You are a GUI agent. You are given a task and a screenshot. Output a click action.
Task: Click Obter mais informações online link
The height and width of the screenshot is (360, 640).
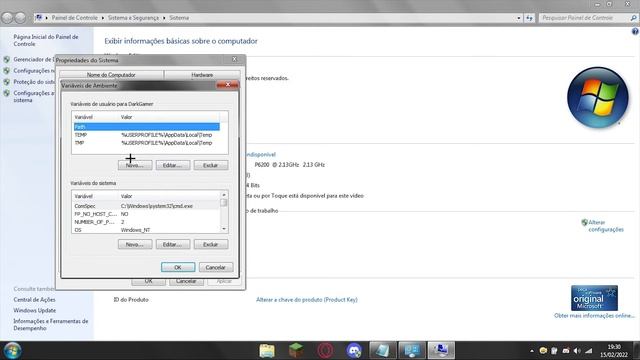594,316
